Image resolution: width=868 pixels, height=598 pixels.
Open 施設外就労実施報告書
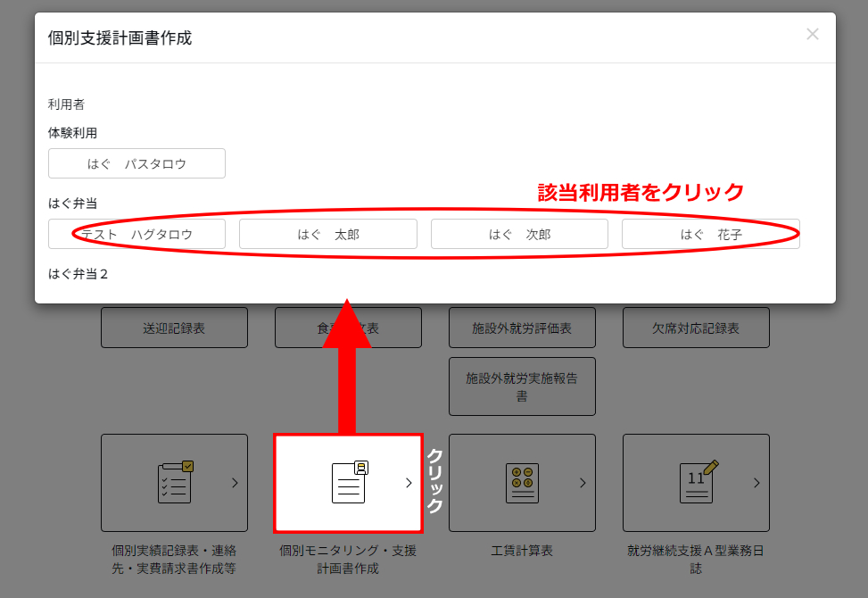(522, 386)
